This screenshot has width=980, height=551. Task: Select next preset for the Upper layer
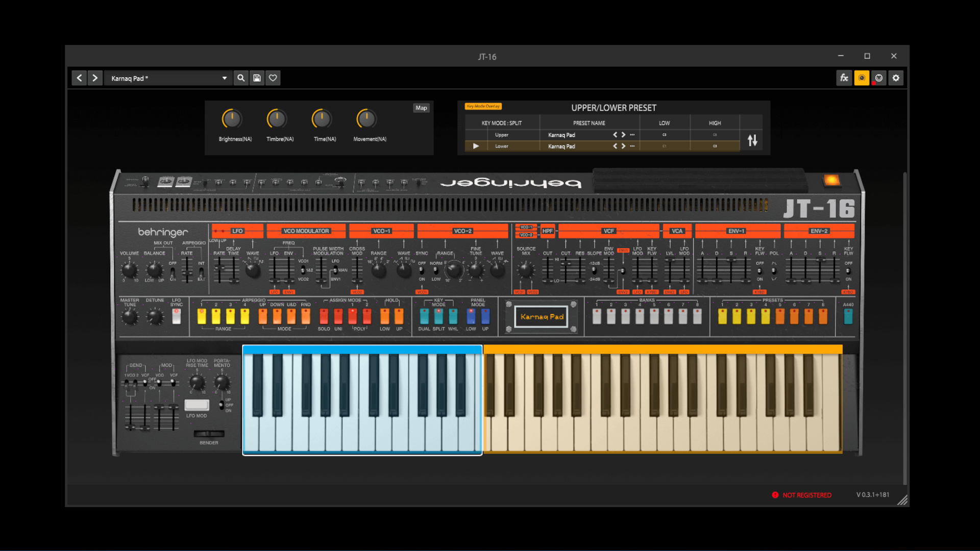[623, 135]
